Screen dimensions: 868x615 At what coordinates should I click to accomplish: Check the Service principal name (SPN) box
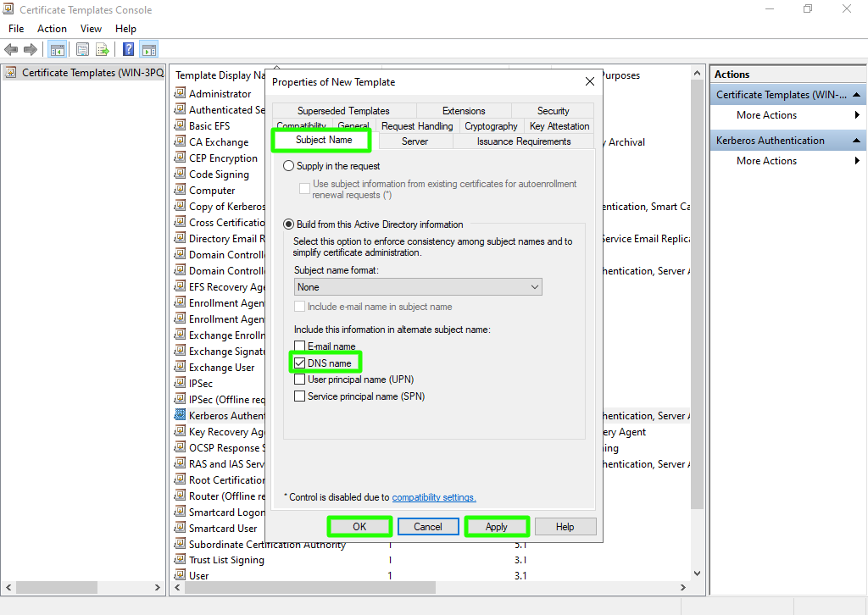[299, 396]
